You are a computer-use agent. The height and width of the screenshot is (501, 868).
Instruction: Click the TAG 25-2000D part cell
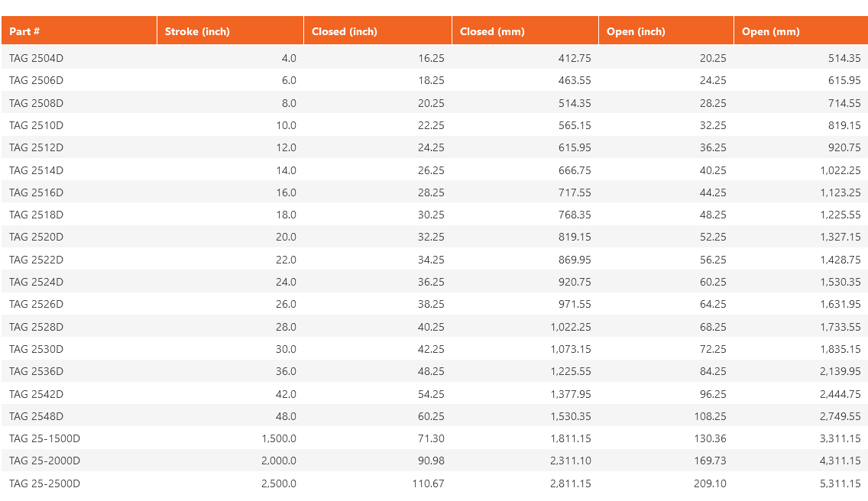coord(44,461)
